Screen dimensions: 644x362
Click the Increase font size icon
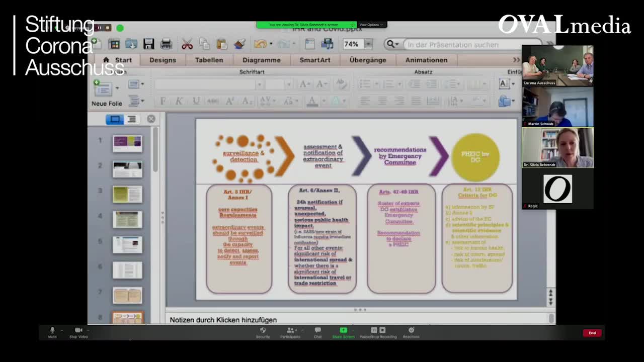305,84
